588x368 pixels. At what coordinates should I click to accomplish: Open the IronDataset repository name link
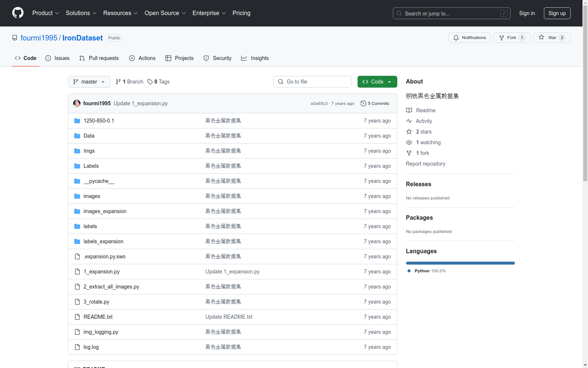click(x=83, y=38)
